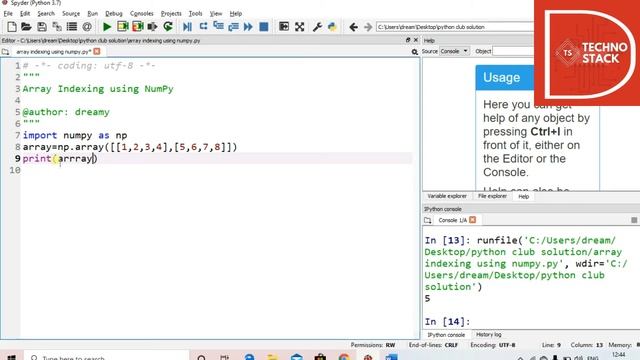Open the Run menu
Image resolution: width=640 pixels, height=360 pixels.
93,13
